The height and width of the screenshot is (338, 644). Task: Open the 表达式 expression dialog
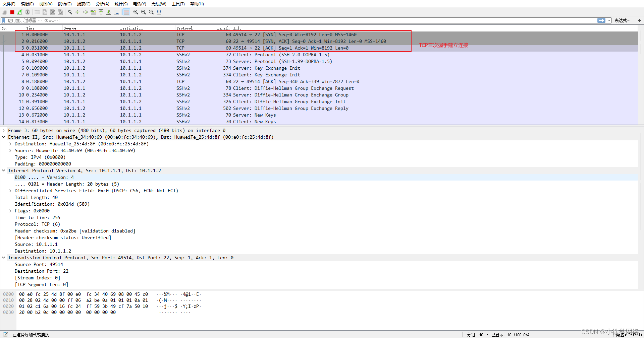623,20
